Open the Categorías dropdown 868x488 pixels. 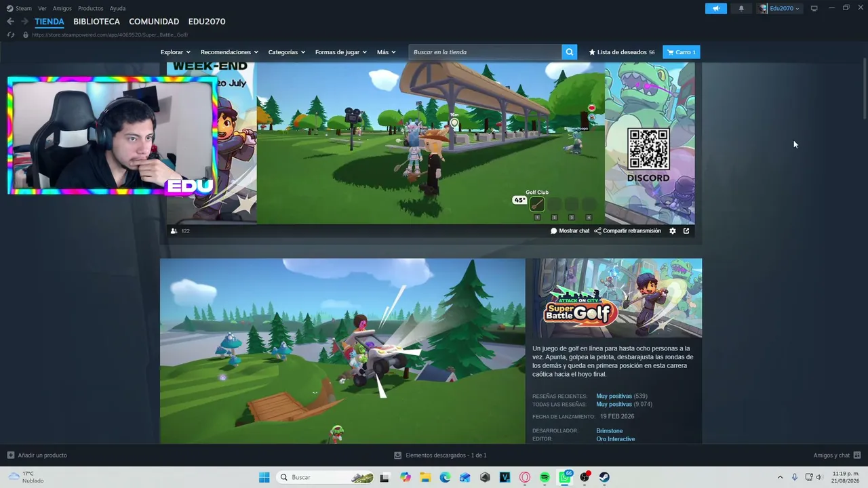tap(287, 52)
